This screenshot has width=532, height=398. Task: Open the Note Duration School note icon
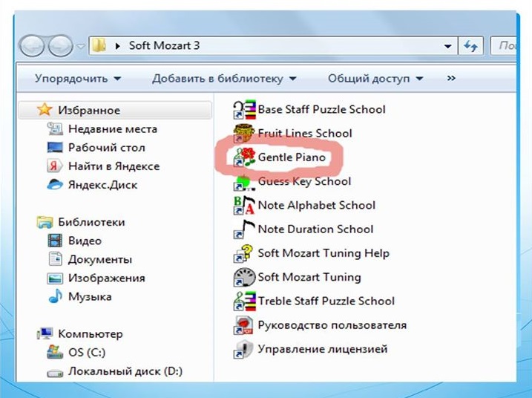tap(244, 229)
